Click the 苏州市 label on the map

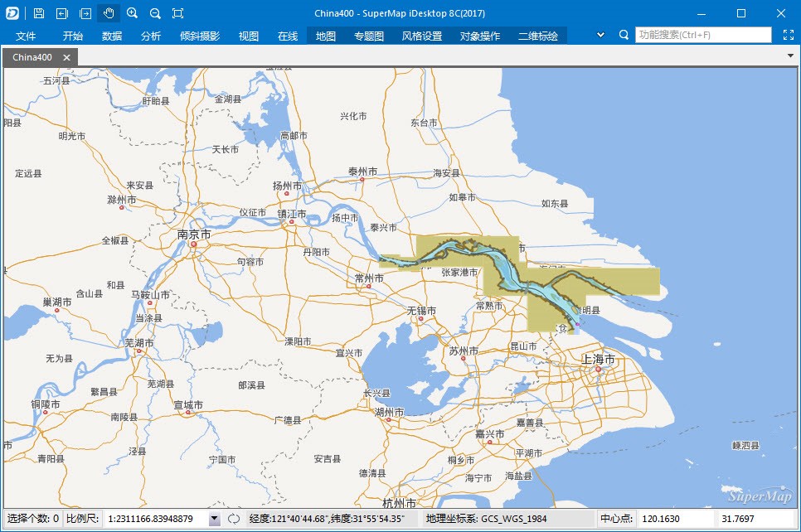[x=464, y=351]
